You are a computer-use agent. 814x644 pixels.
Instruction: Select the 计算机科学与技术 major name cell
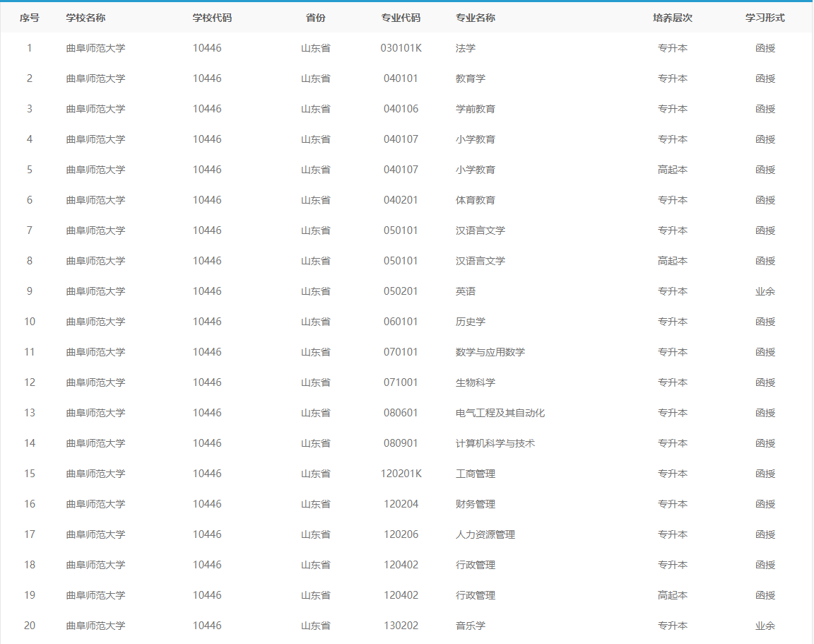[495, 443]
